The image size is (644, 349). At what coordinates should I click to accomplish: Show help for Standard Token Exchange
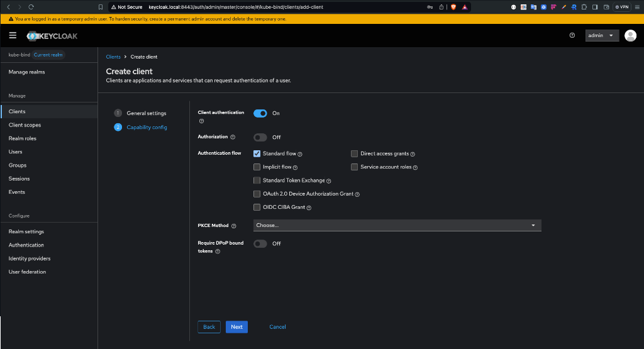pyautogui.click(x=328, y=181)
